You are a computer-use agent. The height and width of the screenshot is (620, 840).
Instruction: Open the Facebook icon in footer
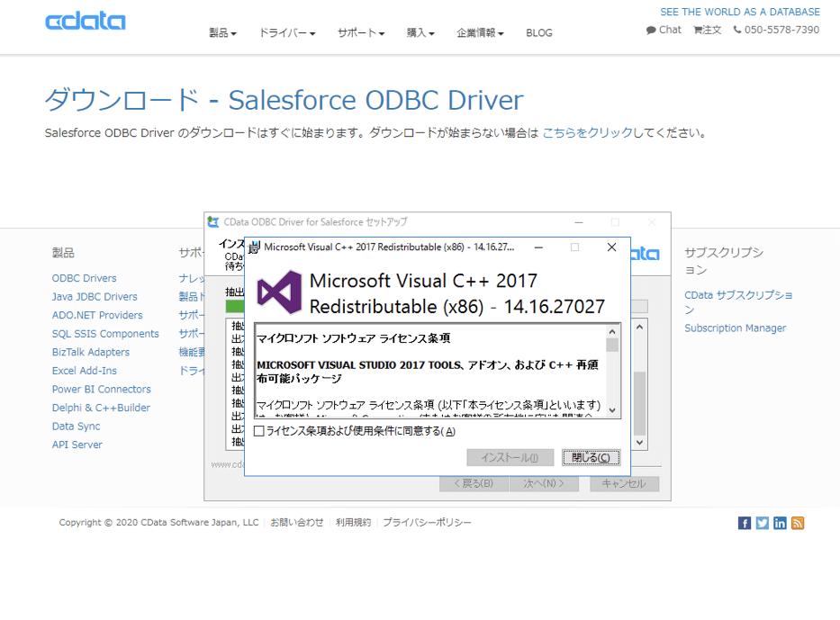[744, 523]
